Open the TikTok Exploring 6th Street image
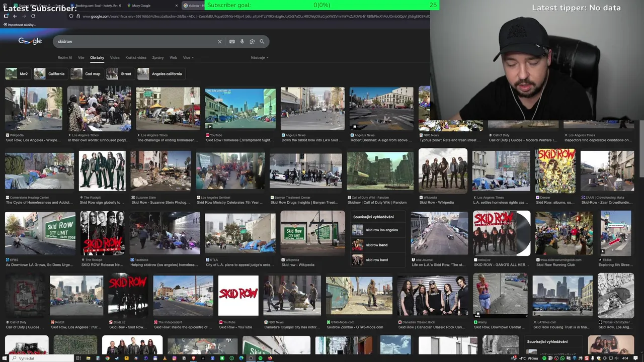 pos(616,233)
